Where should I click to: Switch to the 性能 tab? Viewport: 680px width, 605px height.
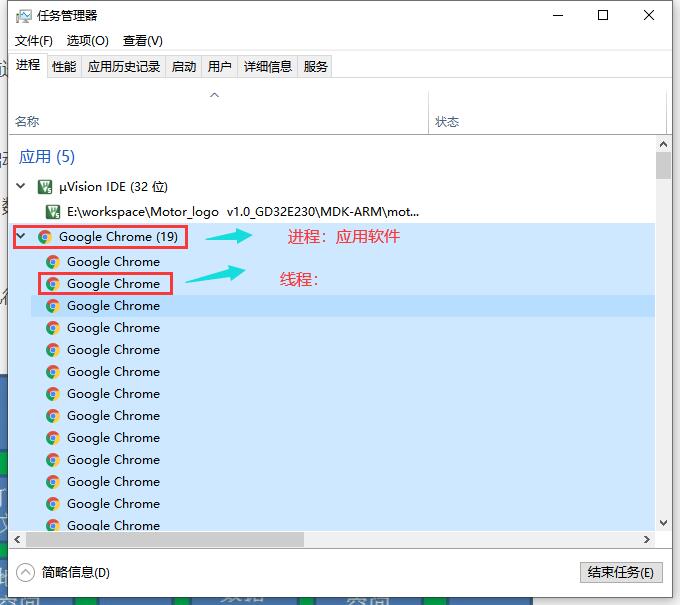coord(64,66)
